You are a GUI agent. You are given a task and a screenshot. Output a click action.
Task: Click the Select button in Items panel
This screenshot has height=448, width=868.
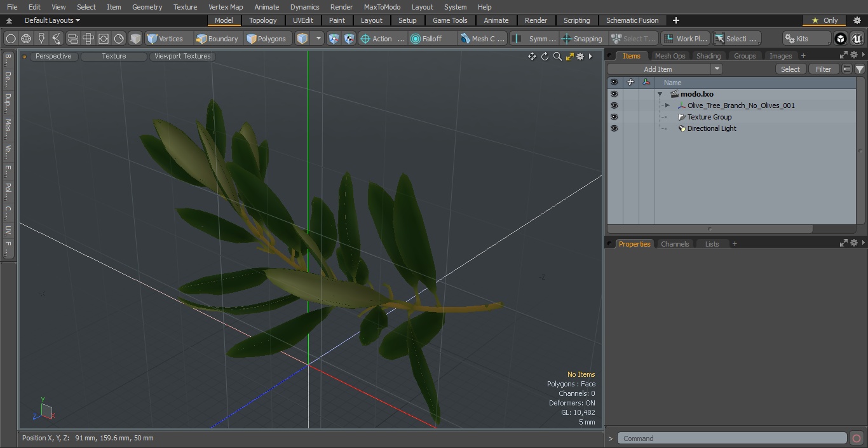tap(790, 69)
